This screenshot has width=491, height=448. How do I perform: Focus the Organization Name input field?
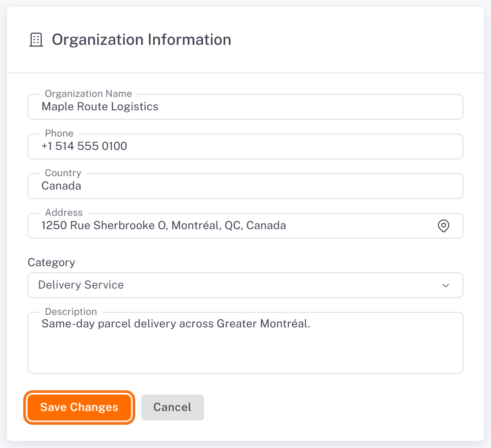(245, 107)
